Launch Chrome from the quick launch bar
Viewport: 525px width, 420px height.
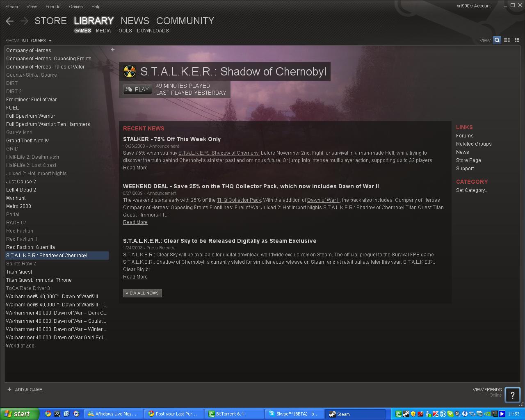click(x=48, y=414)
